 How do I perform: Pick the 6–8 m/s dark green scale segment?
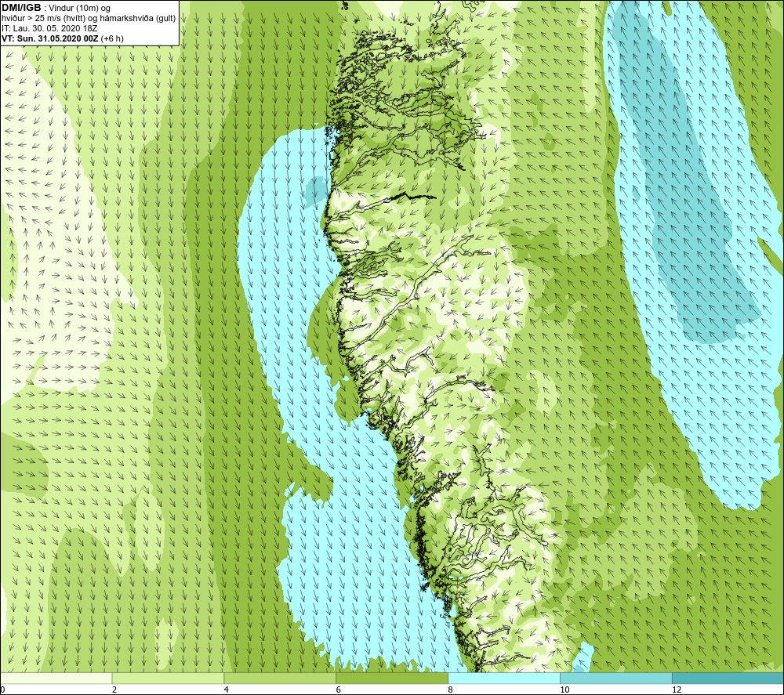pos(392,678)
